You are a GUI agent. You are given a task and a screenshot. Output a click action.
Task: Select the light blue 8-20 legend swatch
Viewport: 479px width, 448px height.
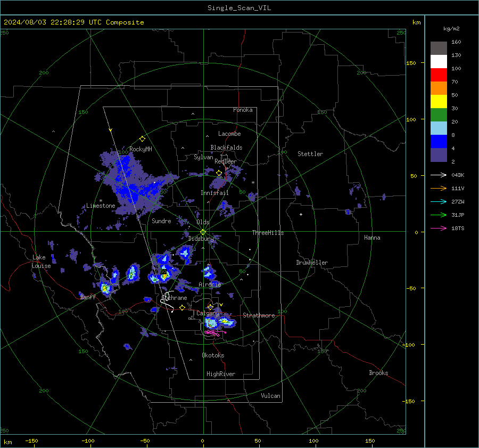pos(439,128)
